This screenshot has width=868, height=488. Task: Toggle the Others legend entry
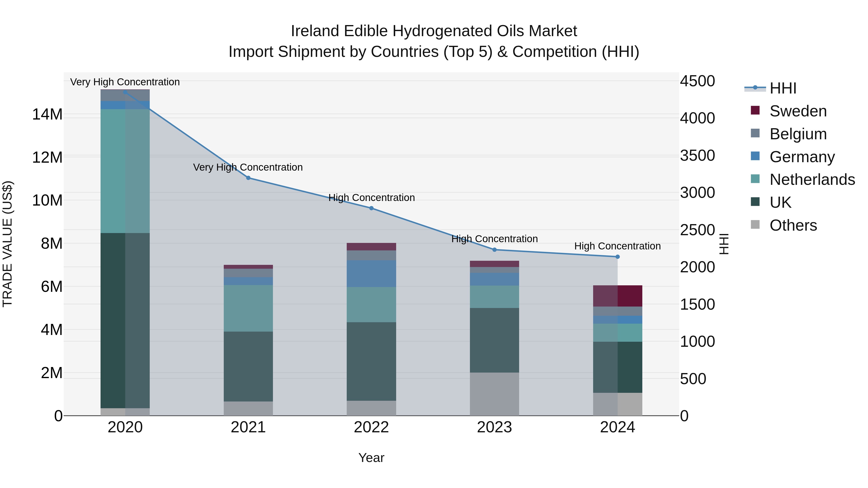click(x=784, y=225)
